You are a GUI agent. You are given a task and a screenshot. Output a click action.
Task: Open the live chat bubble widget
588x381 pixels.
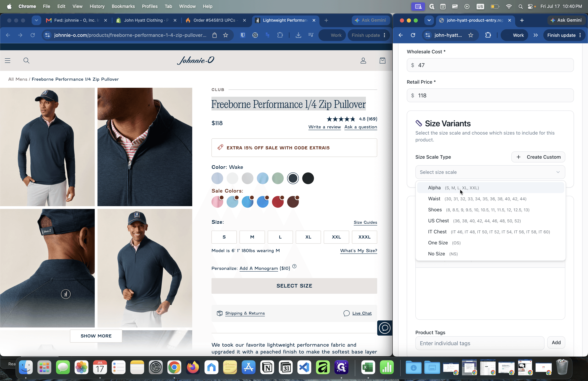(x=385, y=328)
